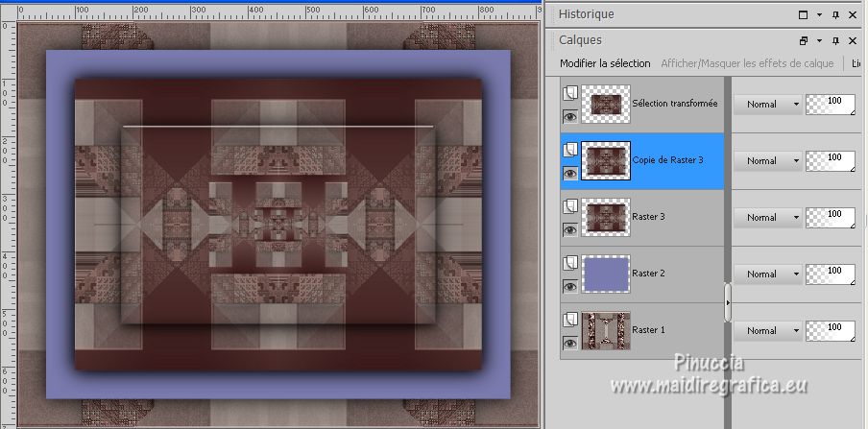
Task: Adjust opacity slider of Raster 1 layer
Action: coord(831,330)
